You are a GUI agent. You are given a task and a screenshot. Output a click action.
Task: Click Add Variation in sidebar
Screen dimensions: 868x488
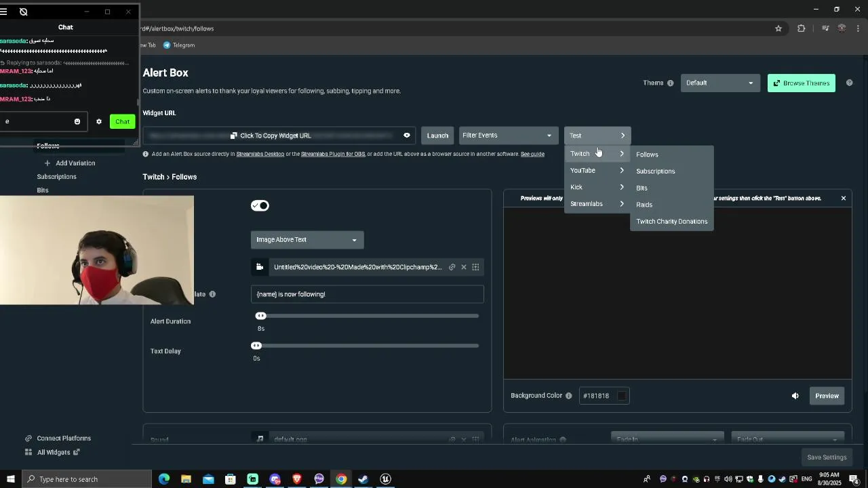pyautogui.click(x=69, y=163)
